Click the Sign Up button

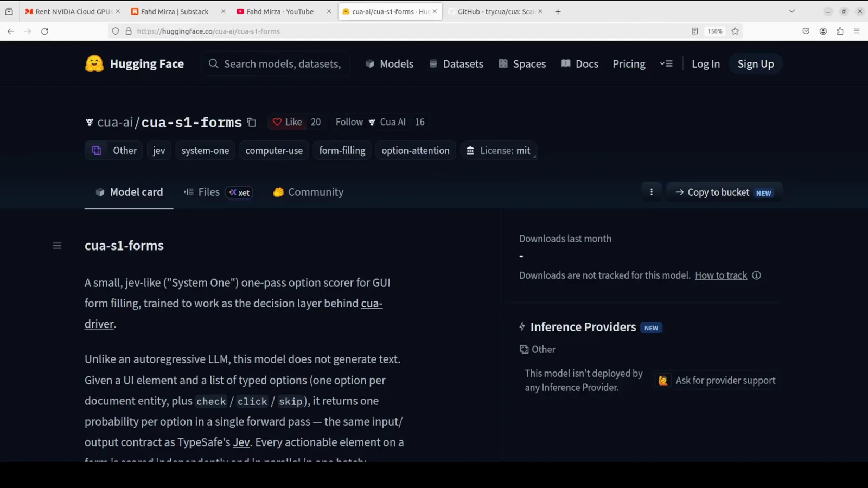[x=756, y=64]
